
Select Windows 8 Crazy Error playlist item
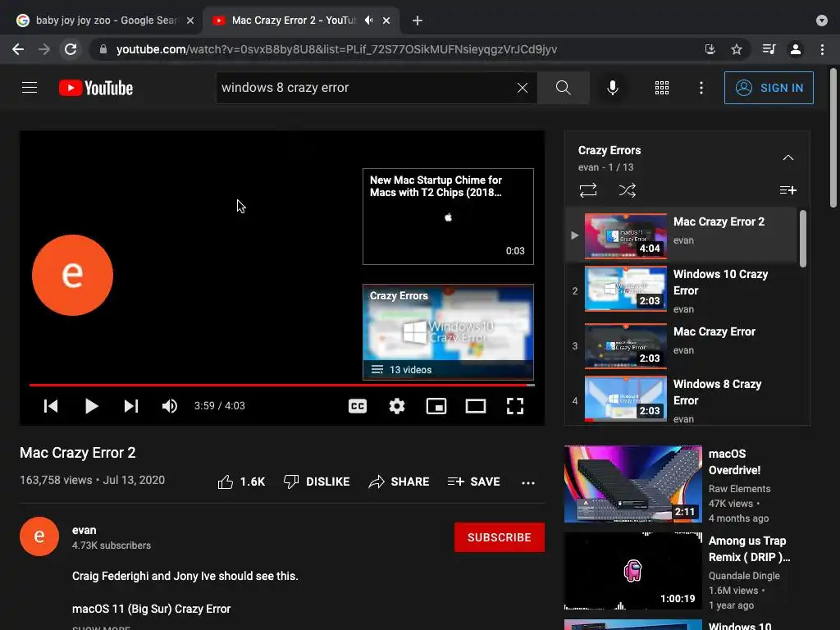pos(682,399)
